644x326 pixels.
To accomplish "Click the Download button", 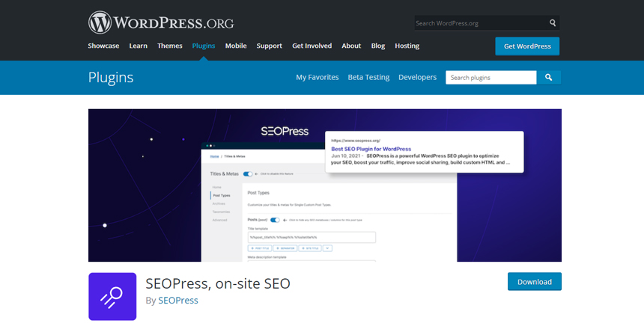I will point(535,282).
